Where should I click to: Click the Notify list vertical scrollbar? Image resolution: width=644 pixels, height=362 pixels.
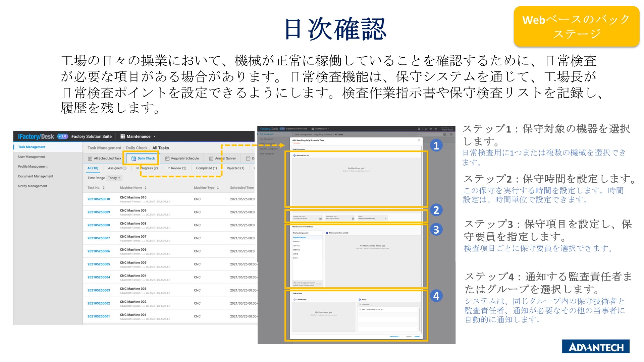pyautogui.click(x=419, y=319)
